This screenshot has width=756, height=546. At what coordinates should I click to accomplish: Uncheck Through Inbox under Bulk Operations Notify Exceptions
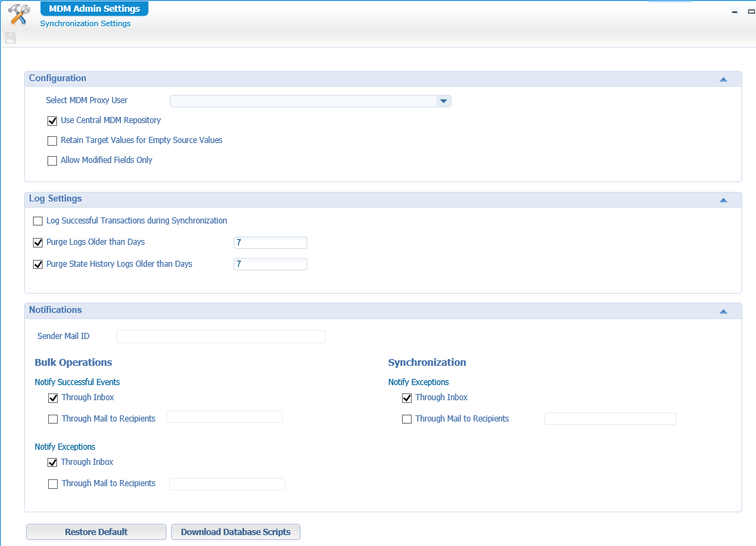coord(52,463)
